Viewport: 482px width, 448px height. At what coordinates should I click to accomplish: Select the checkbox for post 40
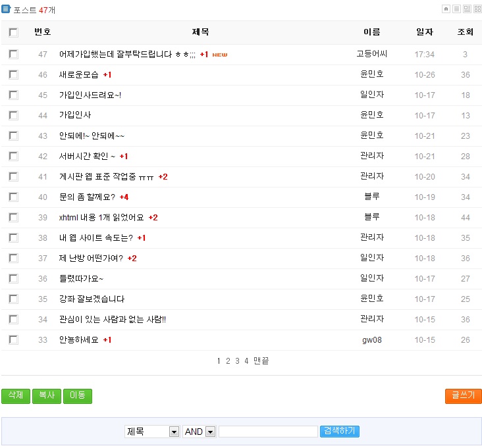click(13, 197)
